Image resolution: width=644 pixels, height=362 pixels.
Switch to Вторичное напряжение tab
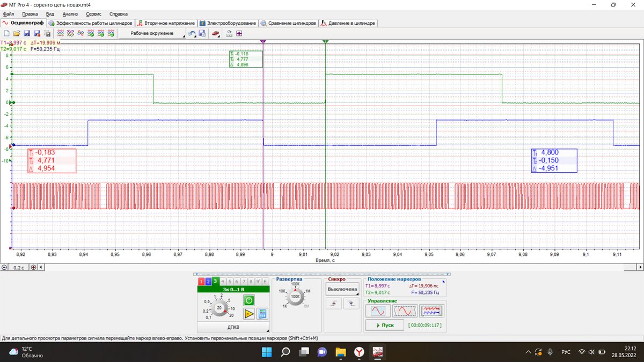coord(166,23)
